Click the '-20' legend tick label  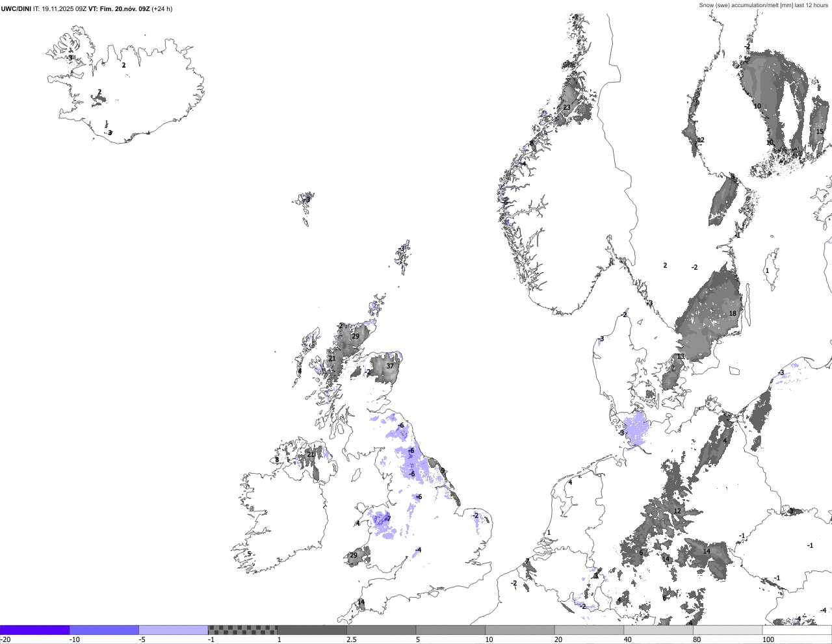[5, 639]
